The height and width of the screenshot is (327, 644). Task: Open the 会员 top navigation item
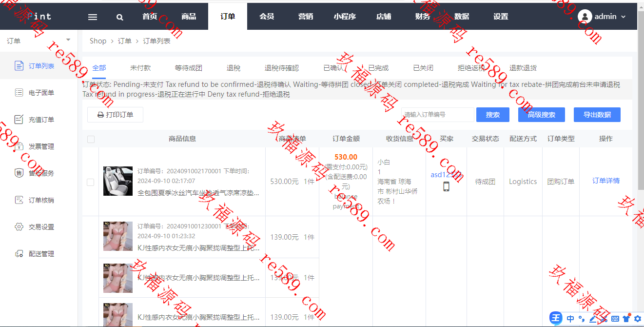[x=267, y=17]
